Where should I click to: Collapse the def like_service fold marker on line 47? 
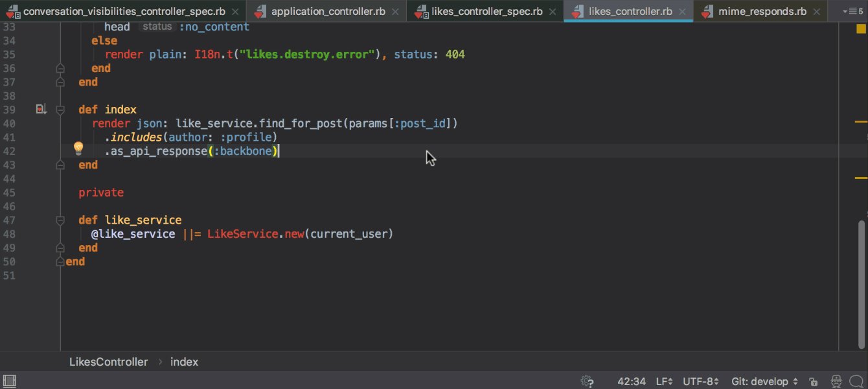click(60, 220)
